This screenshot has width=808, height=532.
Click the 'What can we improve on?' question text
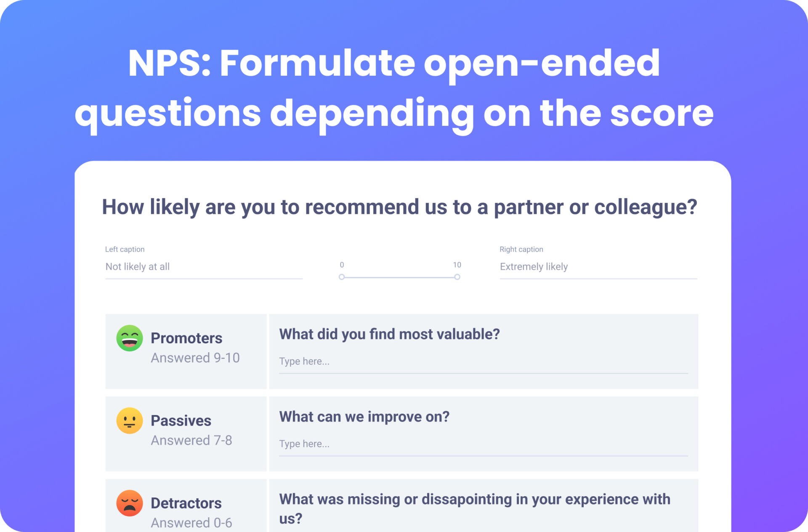364,417
